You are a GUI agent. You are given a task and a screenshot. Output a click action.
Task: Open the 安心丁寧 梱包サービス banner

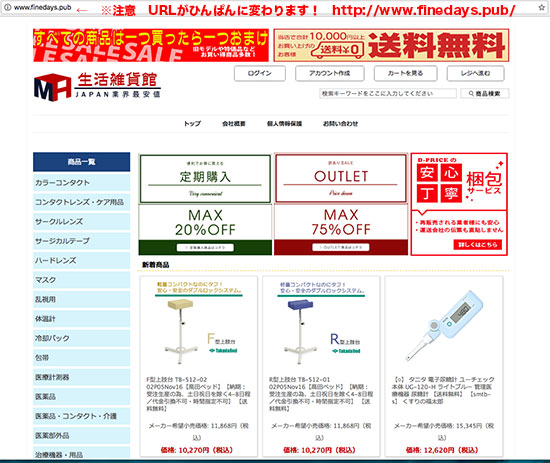[459, 204]
